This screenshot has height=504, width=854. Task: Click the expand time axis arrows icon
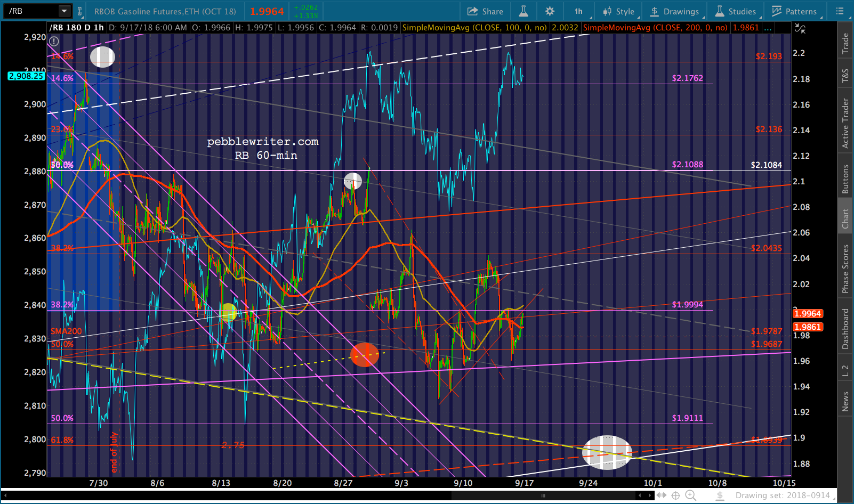(662, 495)
